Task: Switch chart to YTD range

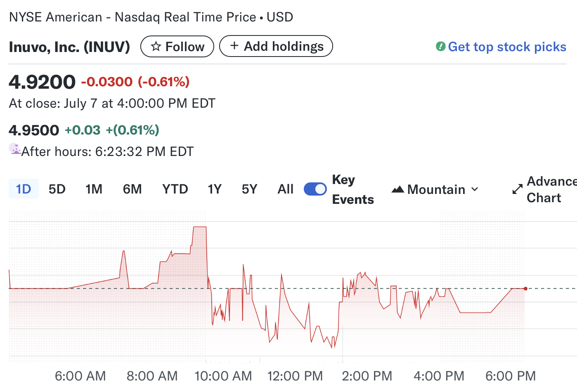Action: [x=175, y=189]
